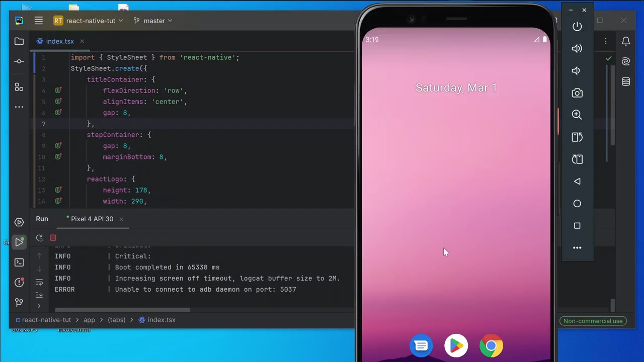Open the master branch dropdown
The height and width of the screenshot is (362, 644).
(153, 21)
